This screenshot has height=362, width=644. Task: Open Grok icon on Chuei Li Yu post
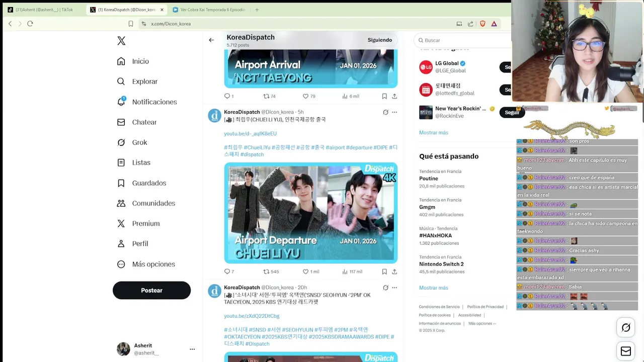385,112
